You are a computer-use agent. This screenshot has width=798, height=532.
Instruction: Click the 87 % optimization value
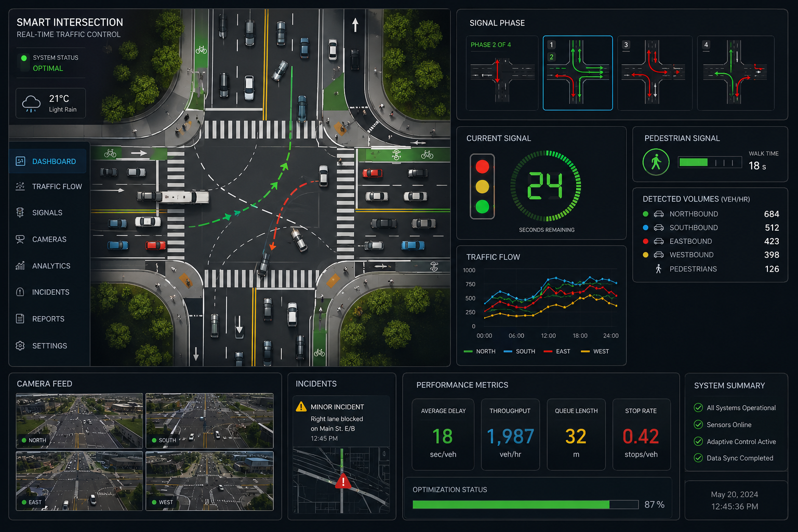tap(655, 504)
